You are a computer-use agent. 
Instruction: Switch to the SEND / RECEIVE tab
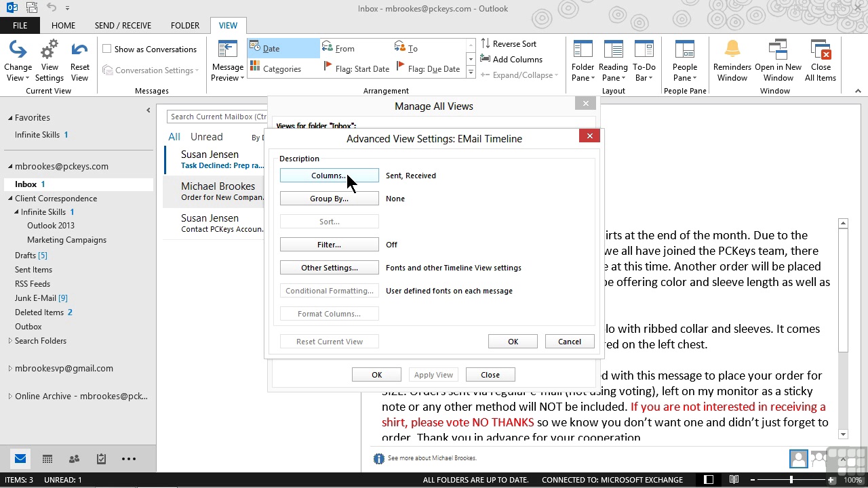click(x=123, y=25)
